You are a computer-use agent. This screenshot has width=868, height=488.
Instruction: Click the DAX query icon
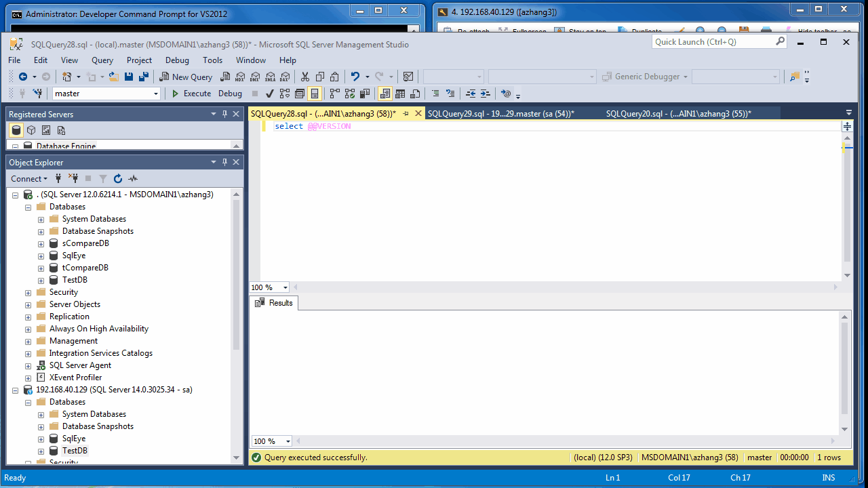[x=285, y=77]
